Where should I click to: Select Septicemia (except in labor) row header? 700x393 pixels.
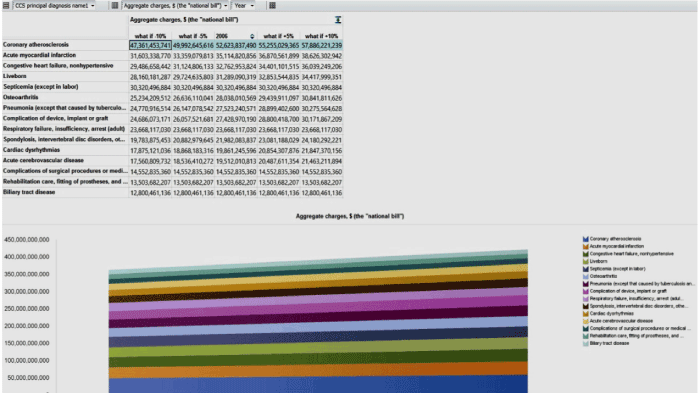coord(65,87)
